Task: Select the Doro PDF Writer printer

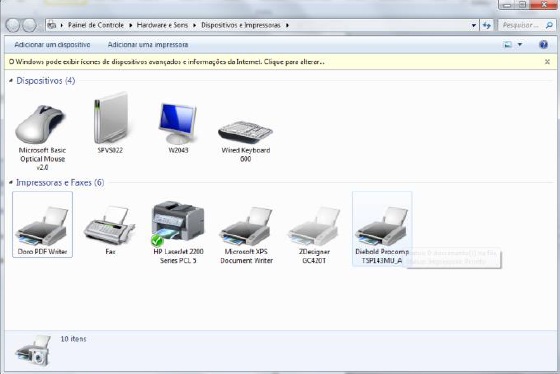Action: coord(42,224)
